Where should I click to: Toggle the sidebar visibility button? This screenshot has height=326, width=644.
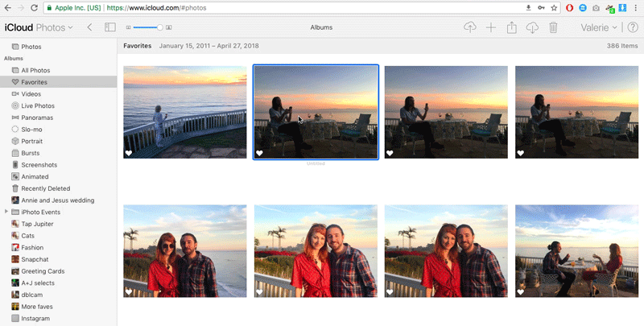(x=110, y=27)
